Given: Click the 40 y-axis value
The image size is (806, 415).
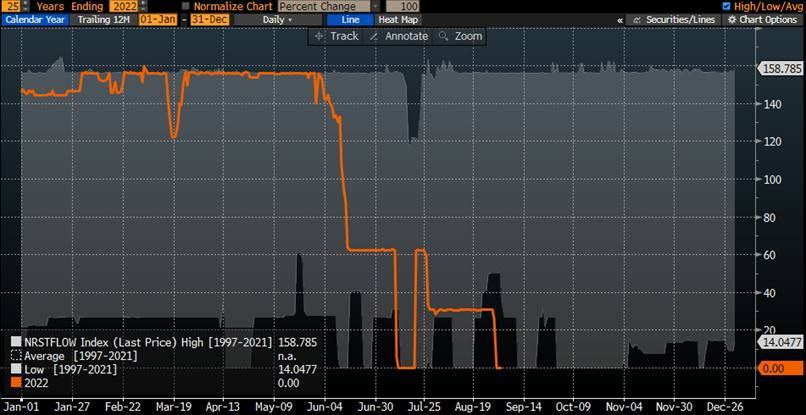Looking at the screenshot, I should coord(771,293).
